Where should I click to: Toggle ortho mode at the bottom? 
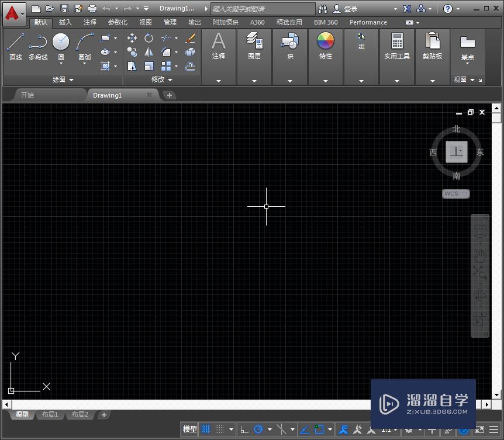(243, 429)
